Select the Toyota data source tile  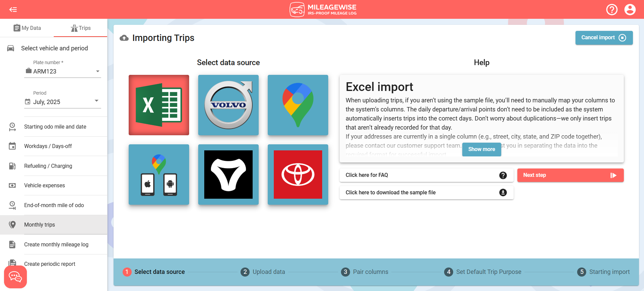pos(298,175)
